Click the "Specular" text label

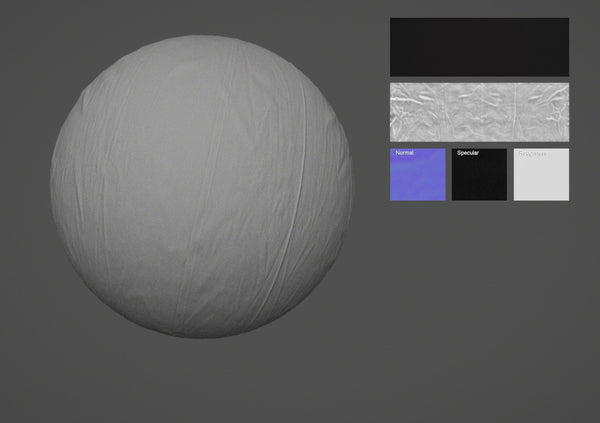tap(468, 153)
